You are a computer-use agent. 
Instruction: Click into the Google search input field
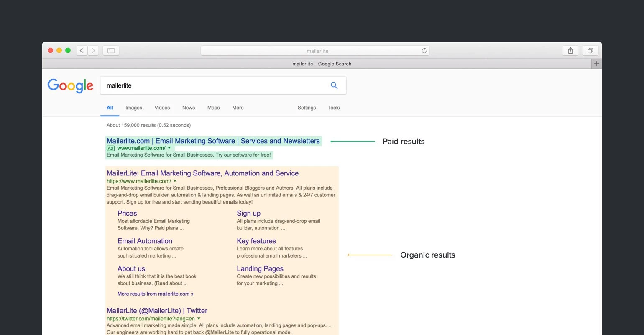point(213,85)
